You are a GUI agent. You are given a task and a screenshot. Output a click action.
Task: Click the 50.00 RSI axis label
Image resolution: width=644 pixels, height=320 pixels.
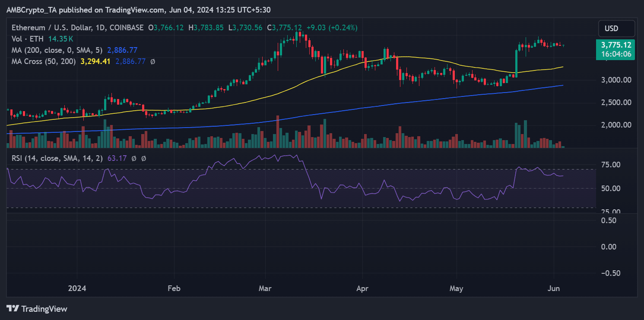(610, 189)
